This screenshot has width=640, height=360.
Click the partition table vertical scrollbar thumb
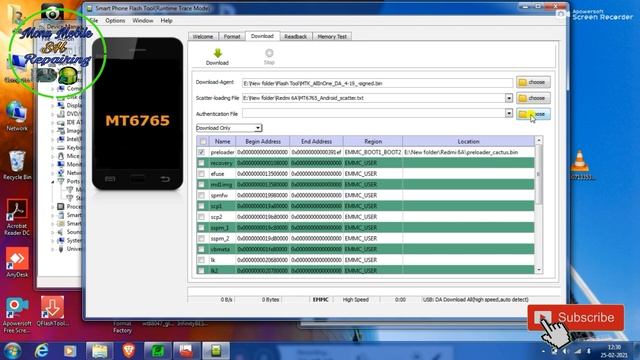point(539,174)
